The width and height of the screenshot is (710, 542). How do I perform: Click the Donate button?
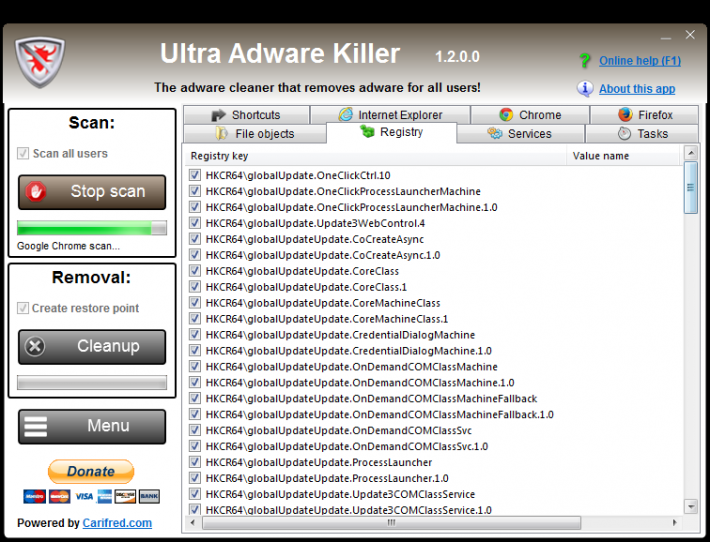(x=91, y=471)
